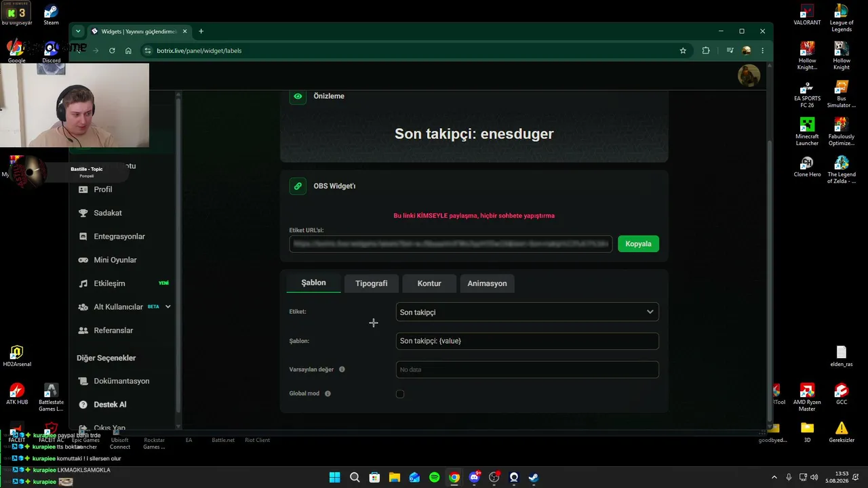Open File Explorer from the taskbar

coord(394,477)
